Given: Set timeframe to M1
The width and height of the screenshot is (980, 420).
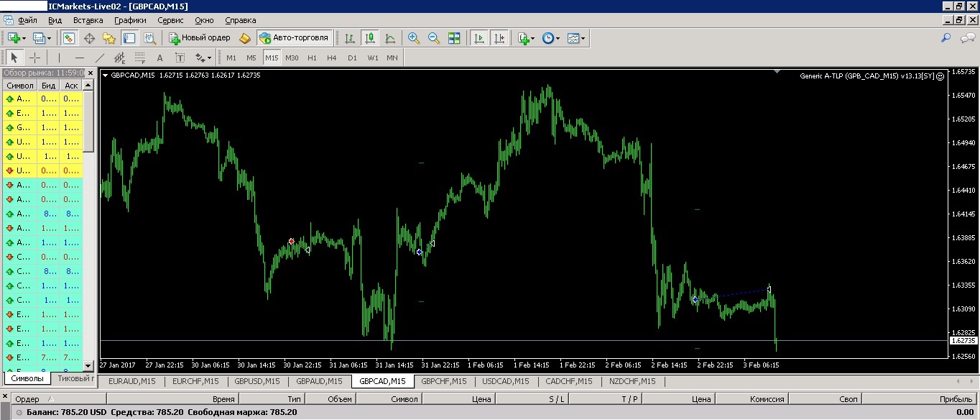Looking at the screenshot, I should point(231,58).
